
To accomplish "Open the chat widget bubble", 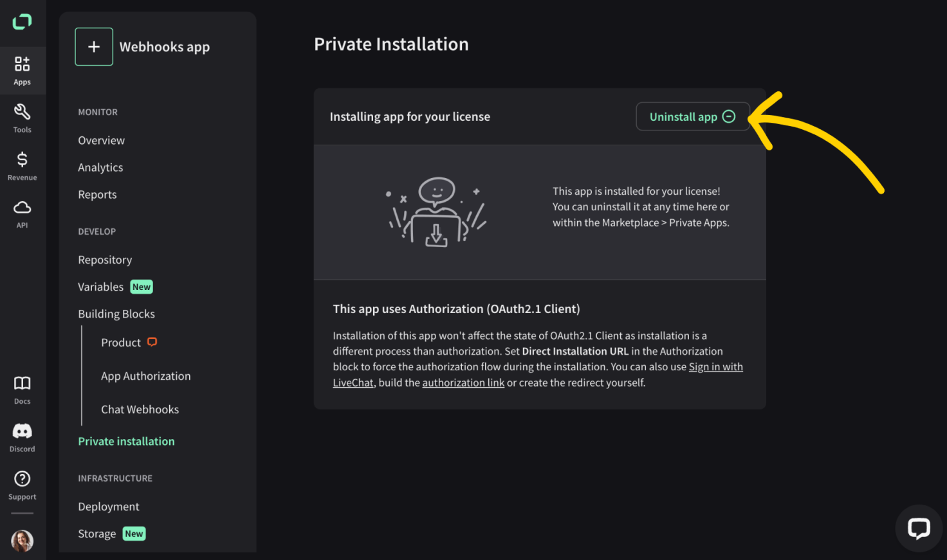I will pos(919,528).
